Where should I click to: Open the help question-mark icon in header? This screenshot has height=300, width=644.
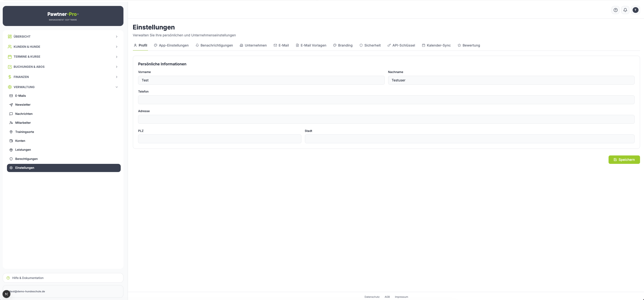[615, 10]
